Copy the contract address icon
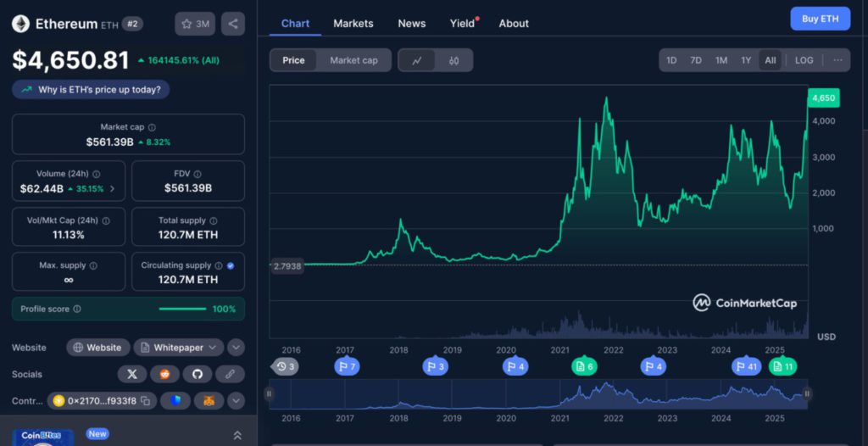The height and width of the screenshot is (446, 868). coord(145,400)
